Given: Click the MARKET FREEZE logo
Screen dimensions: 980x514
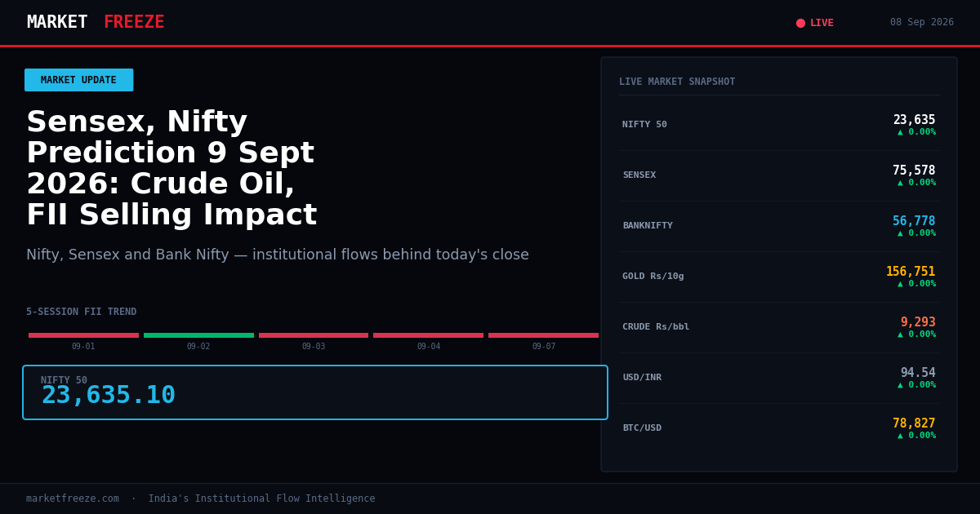Looking at the screenshot, I should tap(96, 22).
